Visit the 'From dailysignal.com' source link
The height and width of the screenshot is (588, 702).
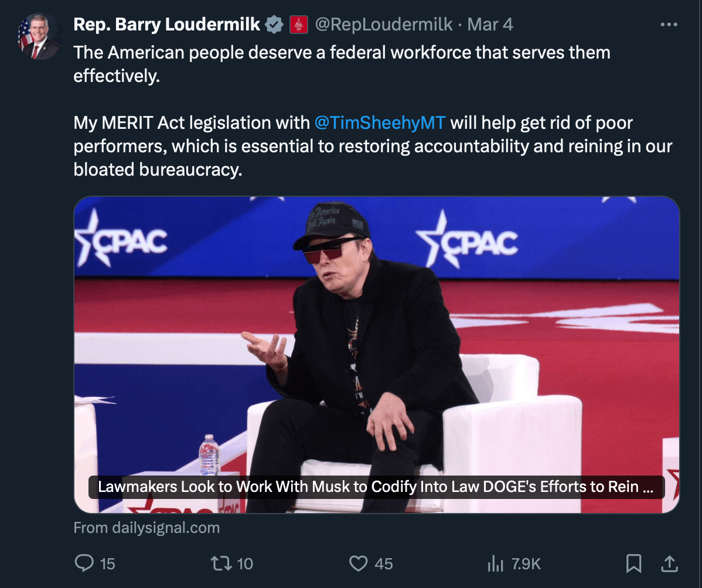point(146,528)
